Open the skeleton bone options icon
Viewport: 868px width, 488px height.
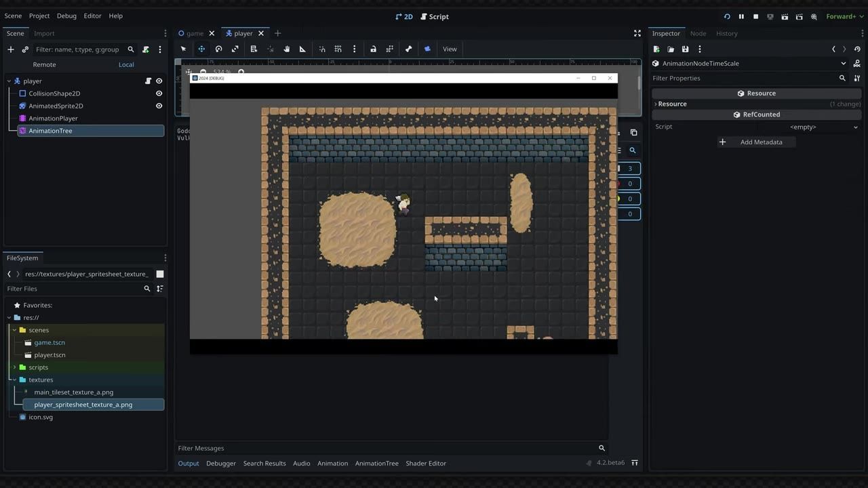point(408,49)
